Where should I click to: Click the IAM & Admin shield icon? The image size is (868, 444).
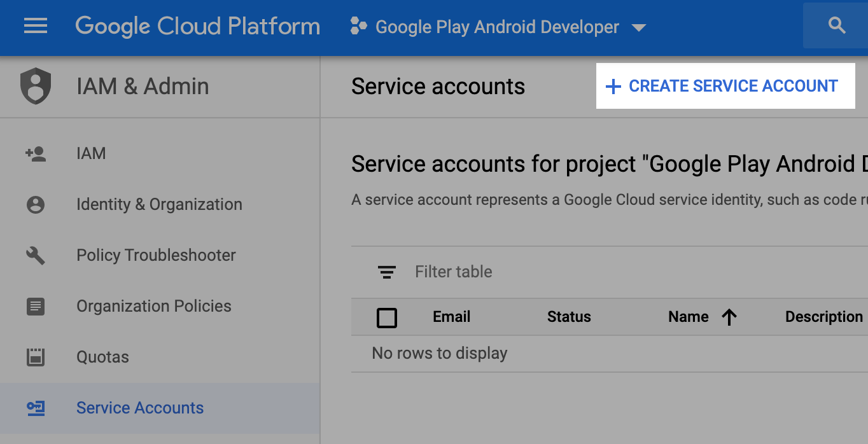36,86
